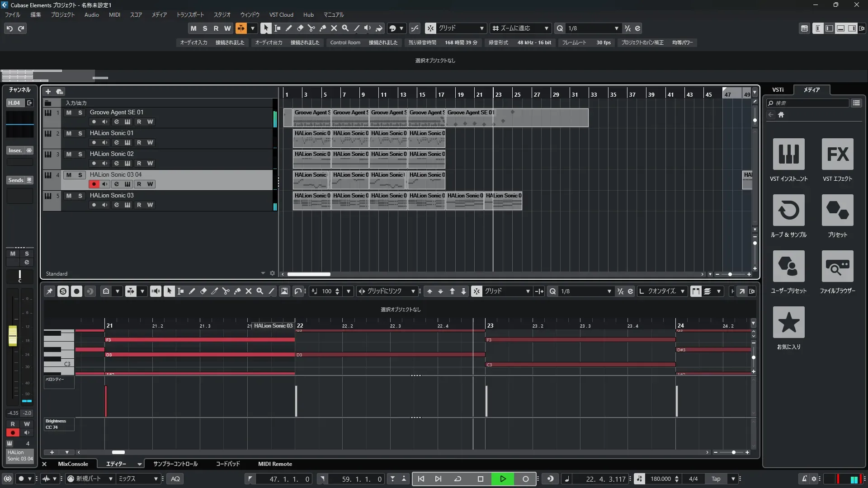868x488 pixels.
Task: Open VST Effects media tile
Action: coord(837,154)
